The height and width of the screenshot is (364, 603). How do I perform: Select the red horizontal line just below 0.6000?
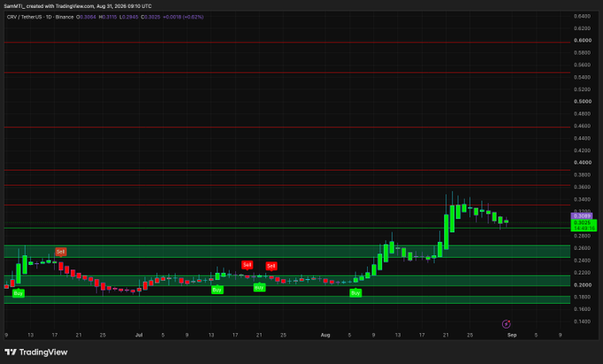point(287,43)
